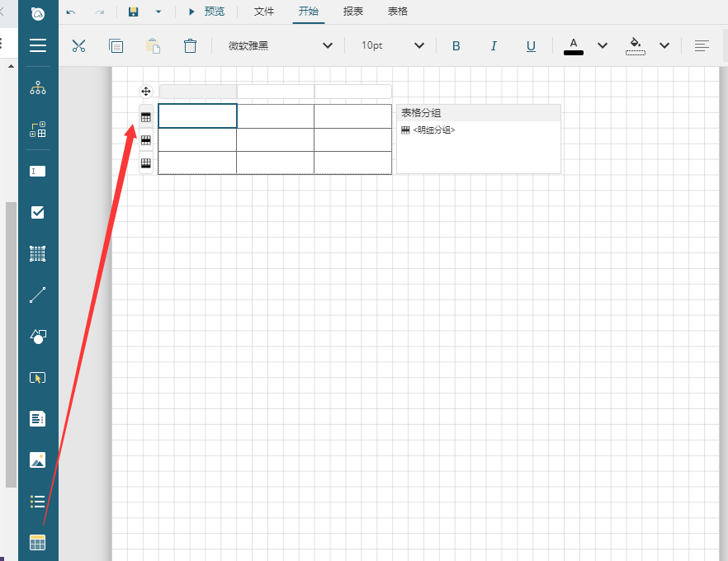Open the hamburger menu in sidebar
The height and width of the screenshot is (561, 728).
coord(38,45)
